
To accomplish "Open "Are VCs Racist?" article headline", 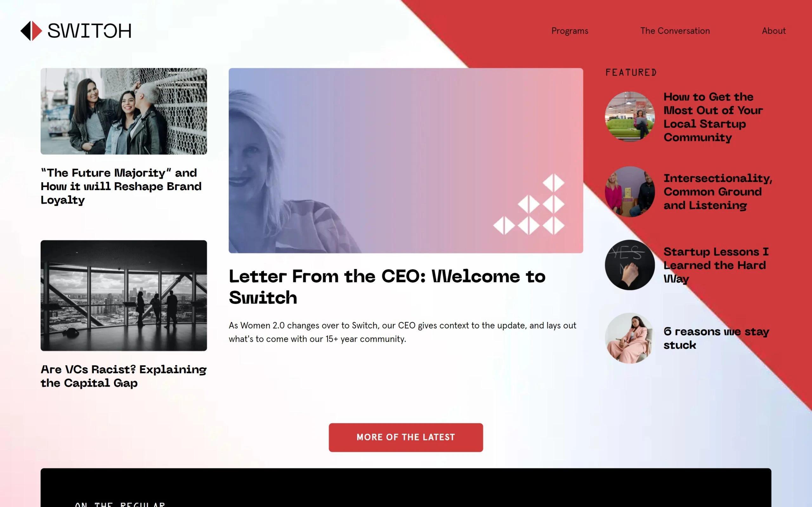I will point(123,376).
